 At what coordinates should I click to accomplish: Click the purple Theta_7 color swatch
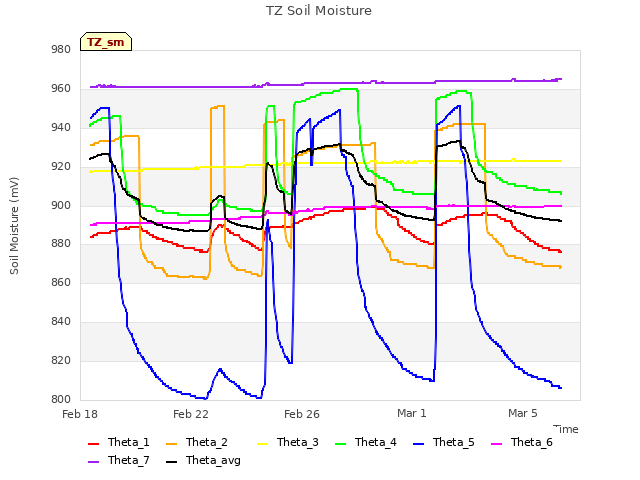(x=93, y=462)
